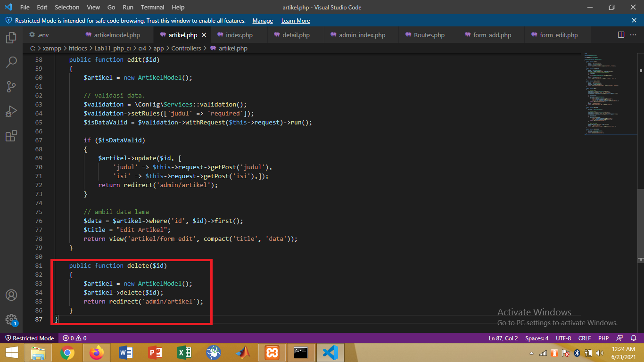The height and width of the screenshot is (362, 644).
Task: Open Run and Debug panel
Action: pos(11,111)
